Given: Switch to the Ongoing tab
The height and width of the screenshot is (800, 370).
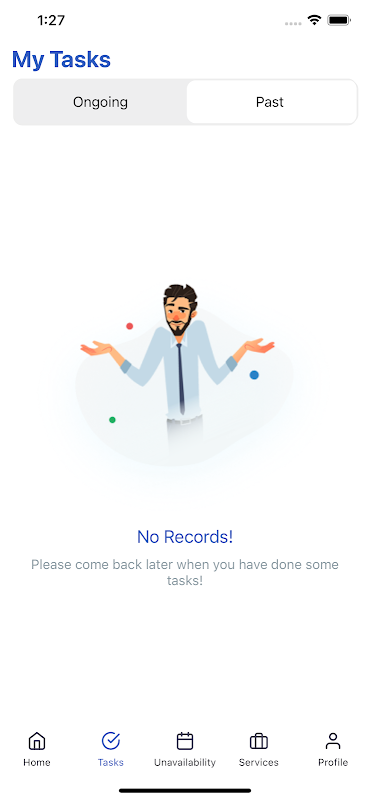Looking at the screenshot, I should click(100, 102).
